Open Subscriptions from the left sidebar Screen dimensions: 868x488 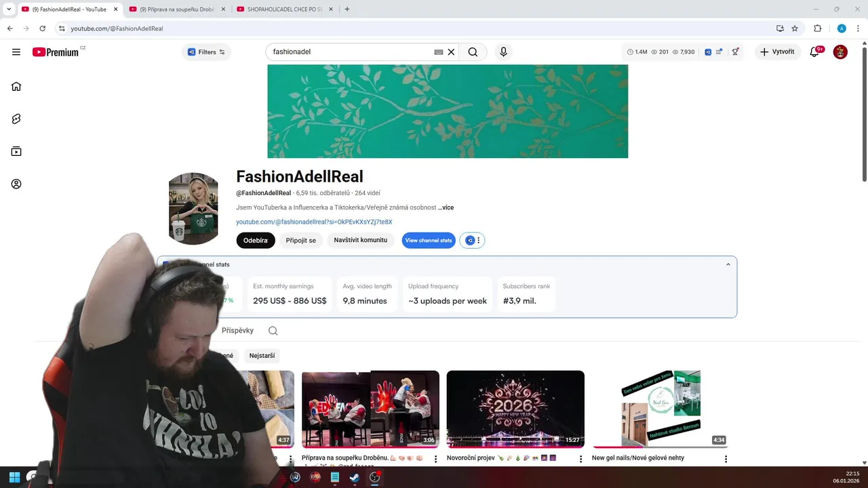pyautogui.click(x=16, y=151)
